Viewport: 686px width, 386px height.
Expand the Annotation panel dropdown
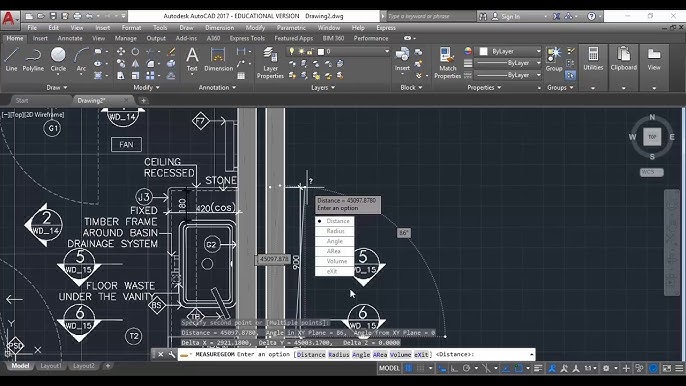coord(217,88)
